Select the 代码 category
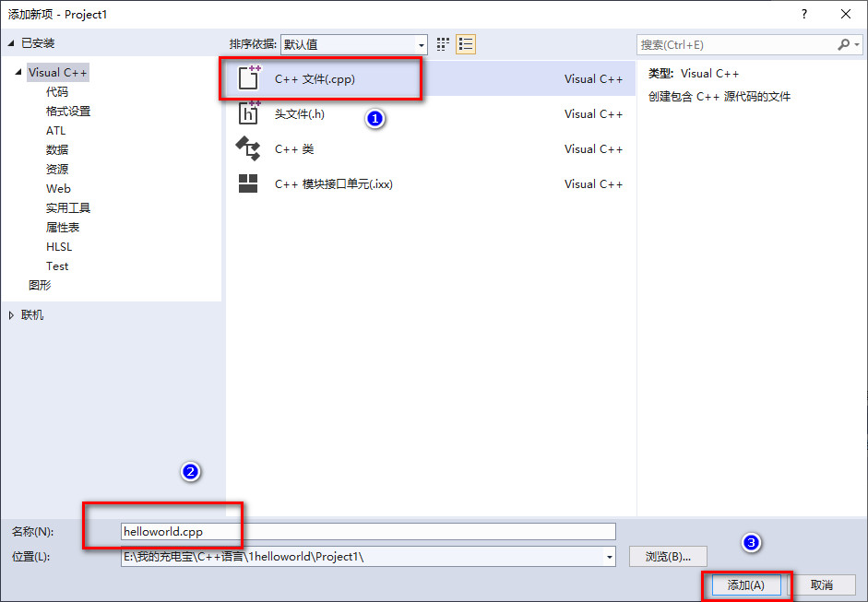 (57, 91)
